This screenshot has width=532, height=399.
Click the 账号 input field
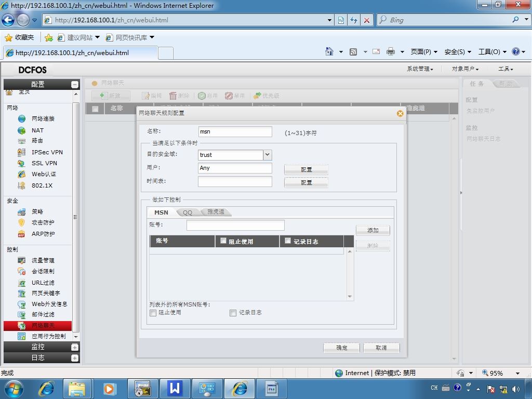235,225
